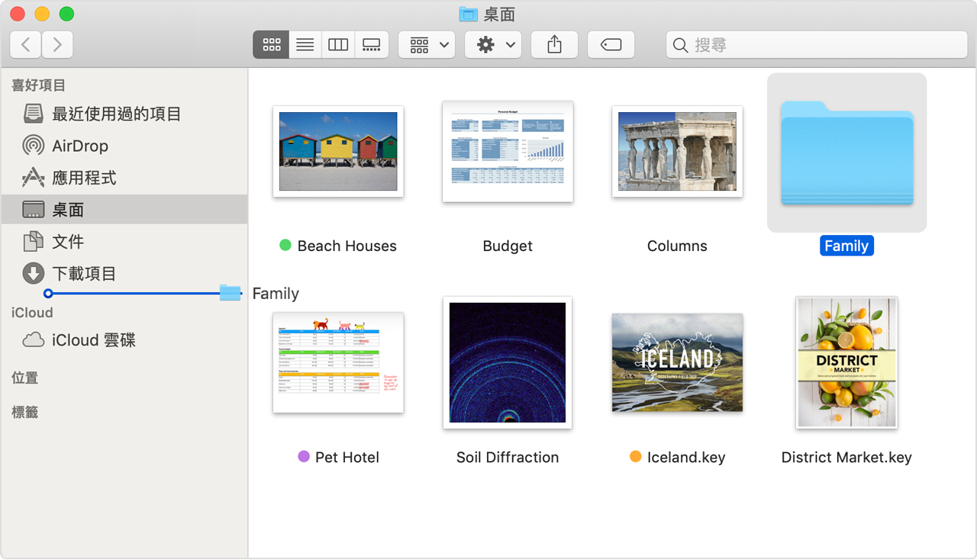This screenshot has width=977, height=560.
Task: Click the 搜尋 search field
Action: pyautogui.click(x=817, y=45)
